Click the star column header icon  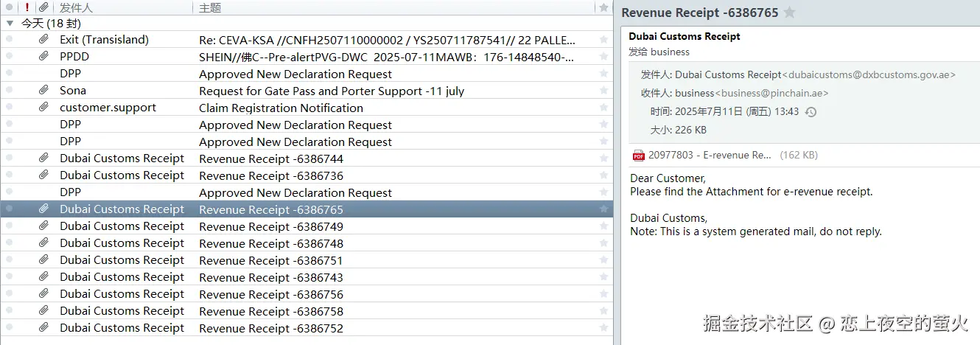(x=604, y=7)
